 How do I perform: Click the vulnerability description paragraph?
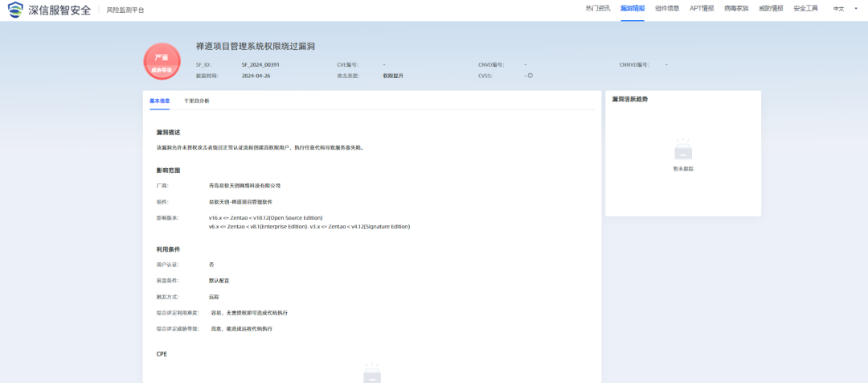click(260, 147)
